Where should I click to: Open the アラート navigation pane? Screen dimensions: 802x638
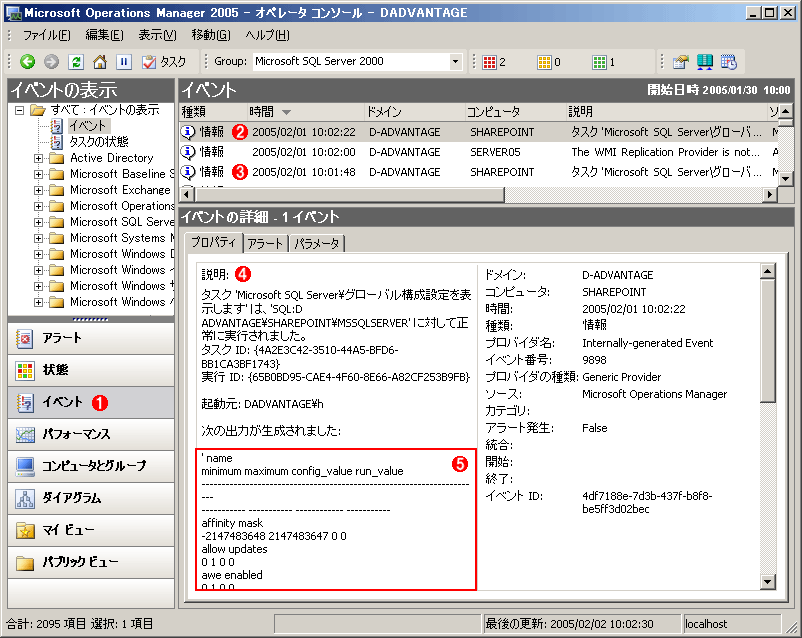tap(91, 338)
